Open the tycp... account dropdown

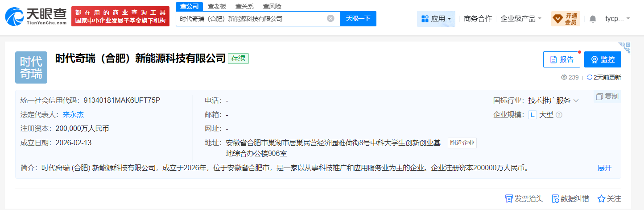(x=618, y=19)
